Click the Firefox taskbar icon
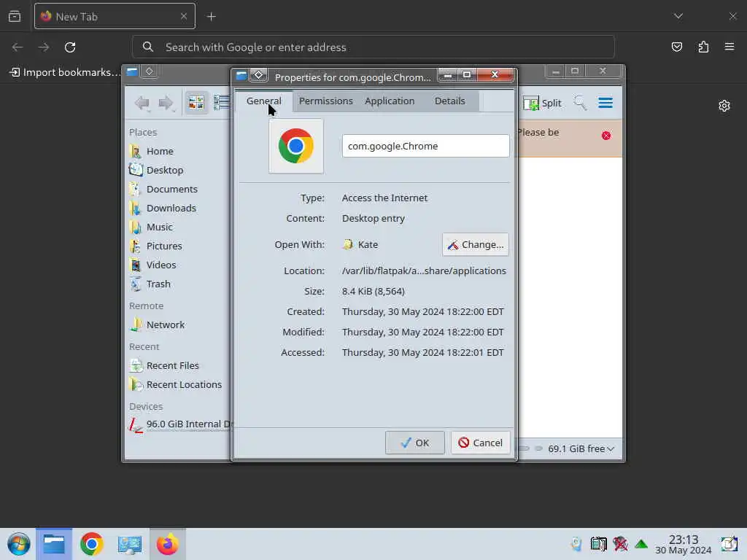Image resolution: width=747 pixels, height=560 pixels. coord(167,544)
